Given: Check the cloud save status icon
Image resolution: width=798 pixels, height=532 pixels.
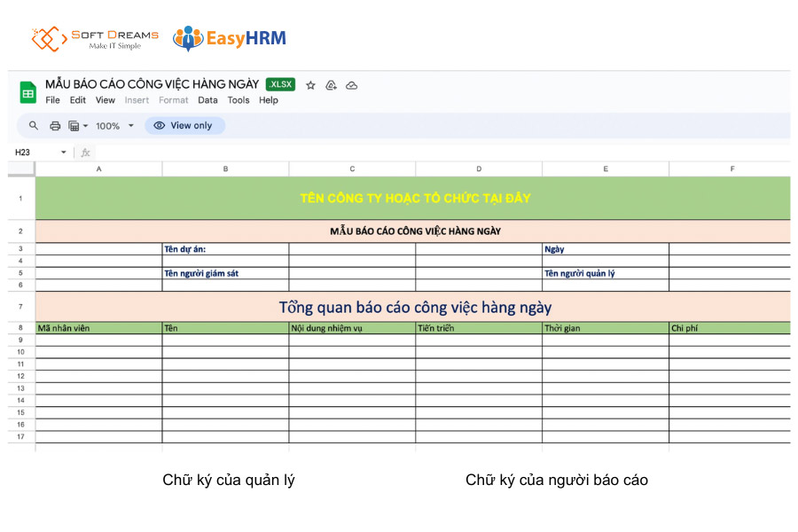Looking at the screenshot, I should coord(351,84).
